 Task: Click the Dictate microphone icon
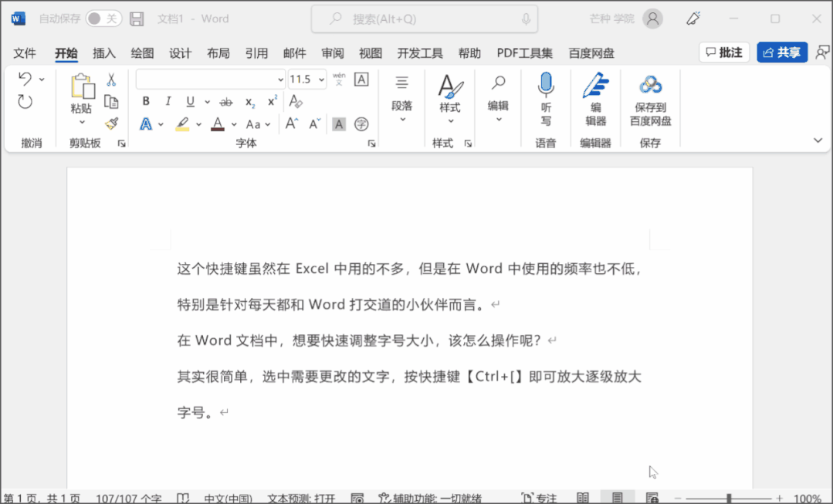pyautogui.click(x=546, y=85)
